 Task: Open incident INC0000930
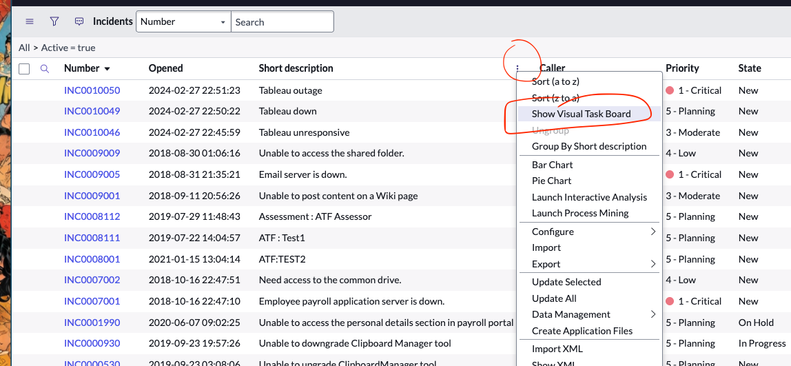click(92, 344)
